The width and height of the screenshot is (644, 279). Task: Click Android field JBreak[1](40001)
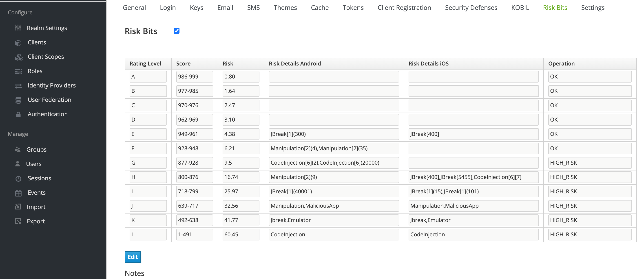(334, 191)
